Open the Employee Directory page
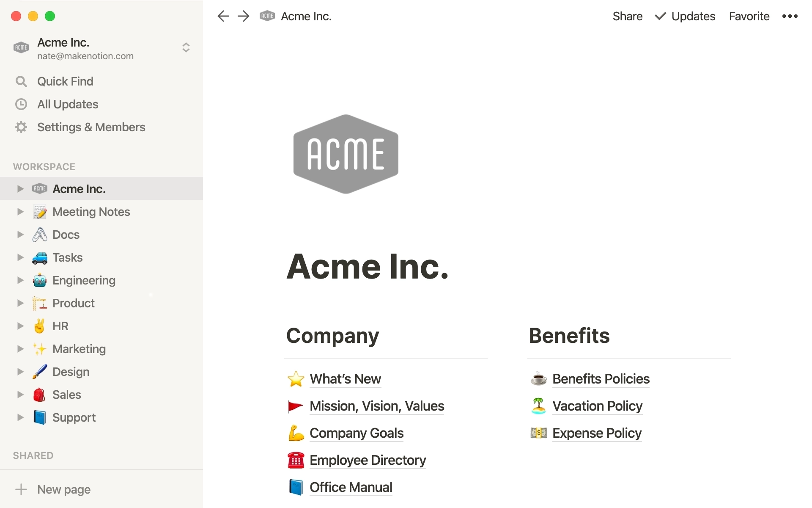 [x=367, y=460]
